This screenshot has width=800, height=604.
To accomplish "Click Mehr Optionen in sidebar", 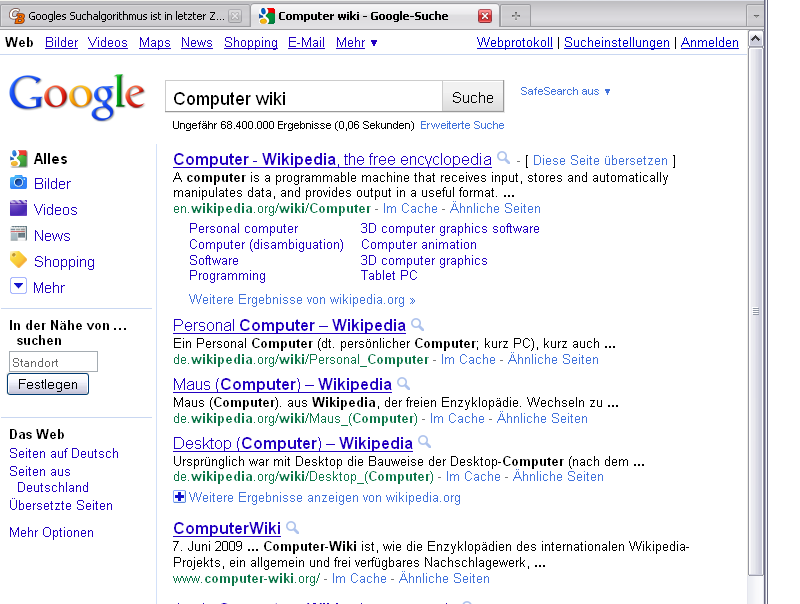I will pyautogui.click(x=52, y=533).
